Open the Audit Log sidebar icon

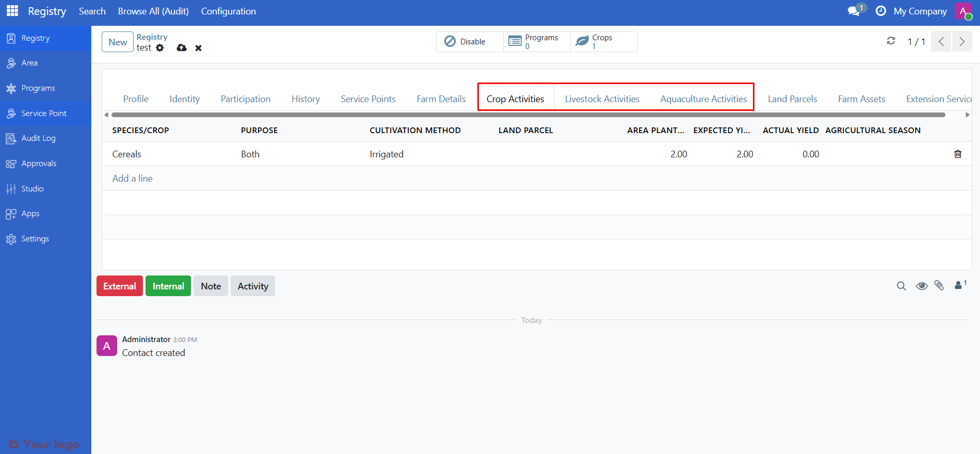point(11,138)
